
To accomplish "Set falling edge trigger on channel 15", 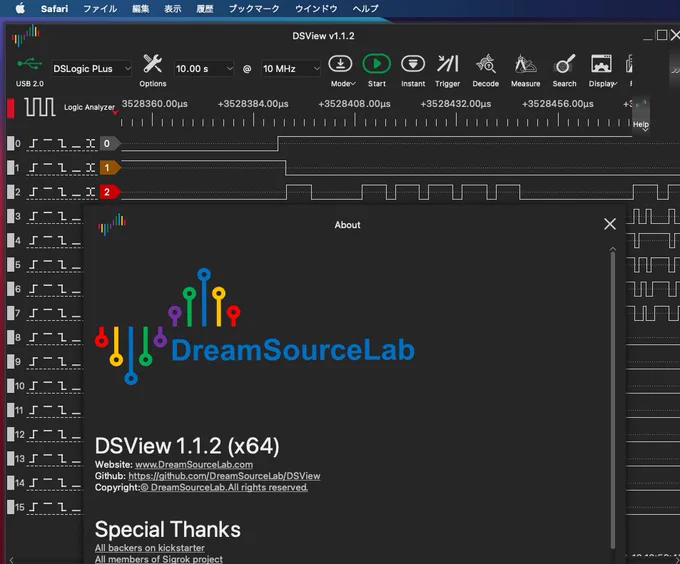I will [62, 508].
